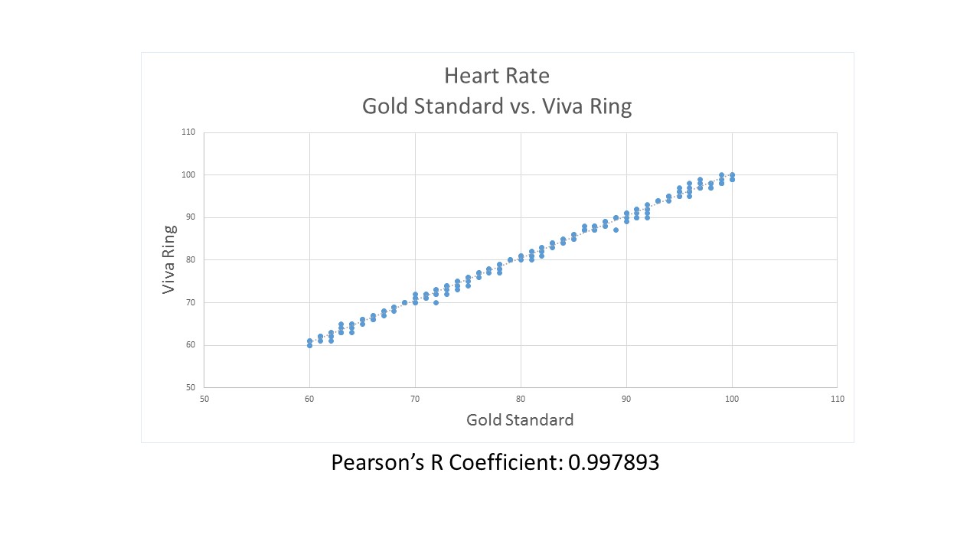The height and width of the screenshot is (551, 980).
Task: Select the outlier data point below 90
Action: (x=616, y=230)
